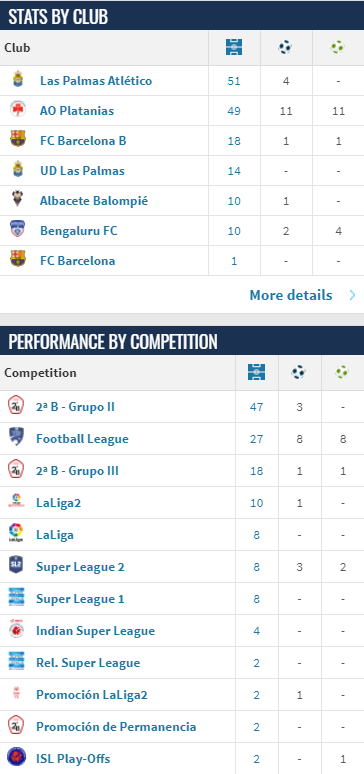Click the Bengaluru FC crest icon

coord(18,230)
